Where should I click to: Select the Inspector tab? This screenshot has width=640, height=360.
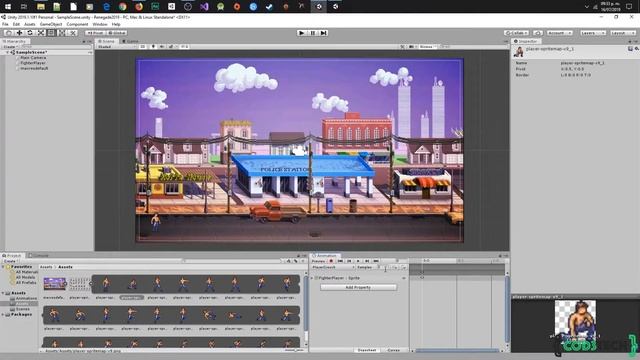point(526,41)
